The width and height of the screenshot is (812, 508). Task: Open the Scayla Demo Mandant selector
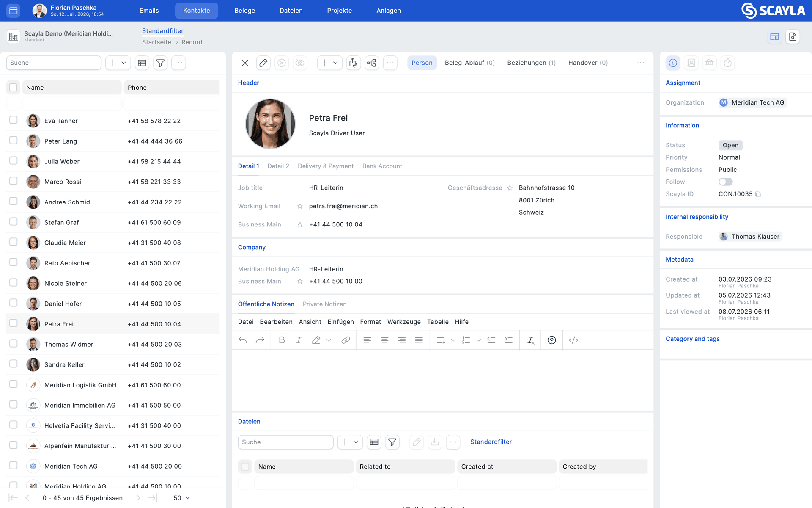[60, 36]
